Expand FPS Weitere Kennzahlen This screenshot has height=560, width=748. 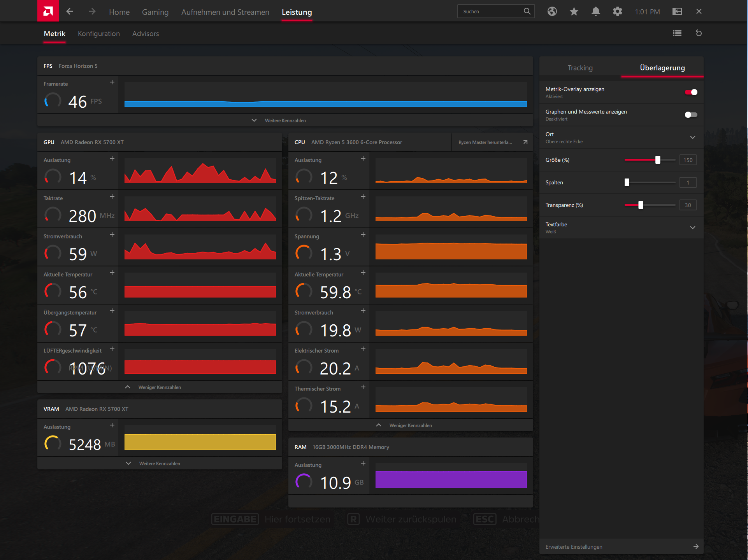(x=285, y=120)
